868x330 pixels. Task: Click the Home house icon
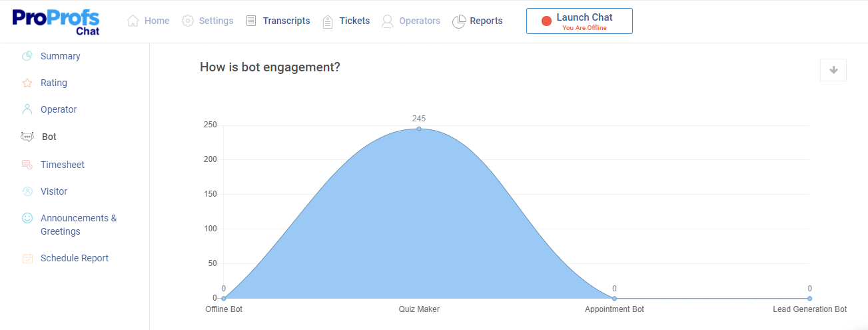133,21
